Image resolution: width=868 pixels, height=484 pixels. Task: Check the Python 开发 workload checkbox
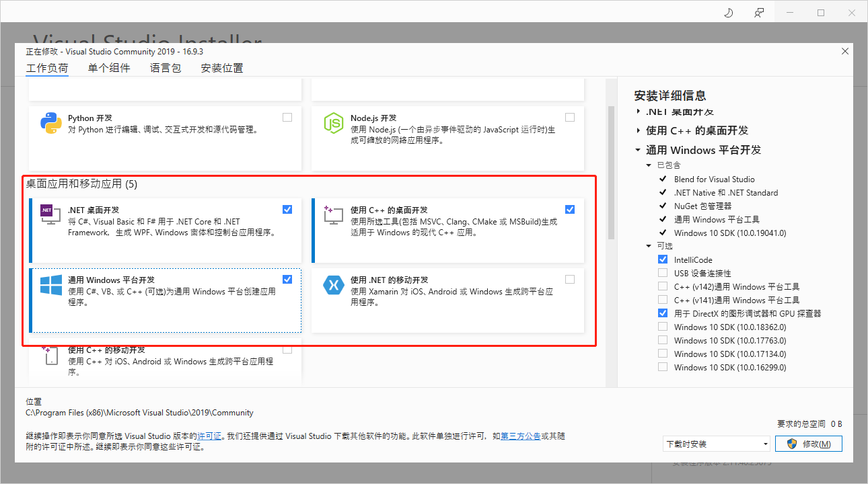(287, 117)
